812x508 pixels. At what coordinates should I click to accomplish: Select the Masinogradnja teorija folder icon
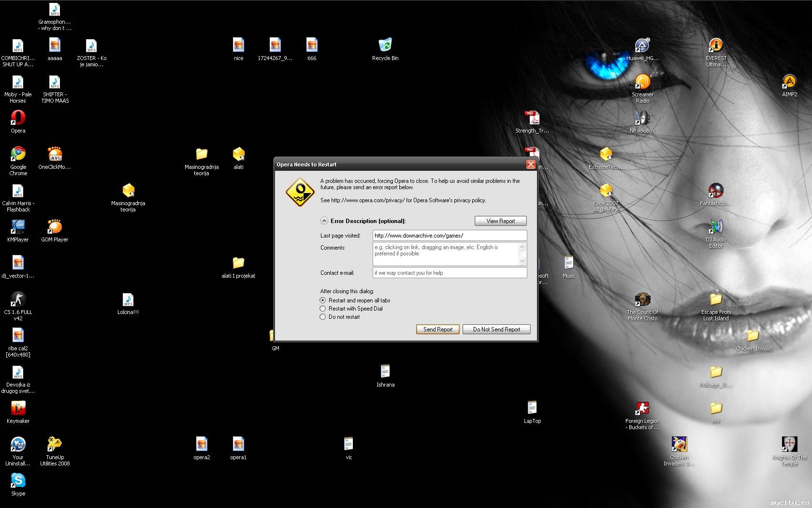click(x=202, y=154)
